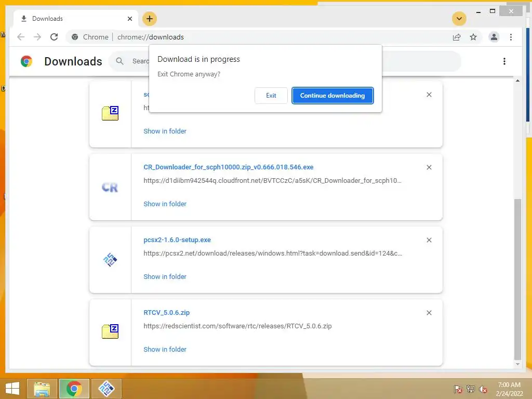The image size is (532, 399).
Task: Click the network tray icon
Action: [471, 389]
